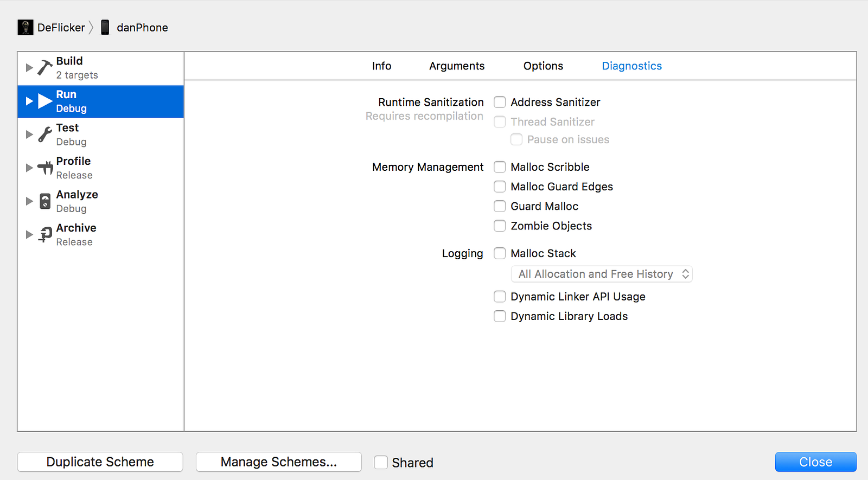The height and width of the screenshot is (480, 868).
Task: Click the Duplicate Scheme button
Action: click(100, 462)
